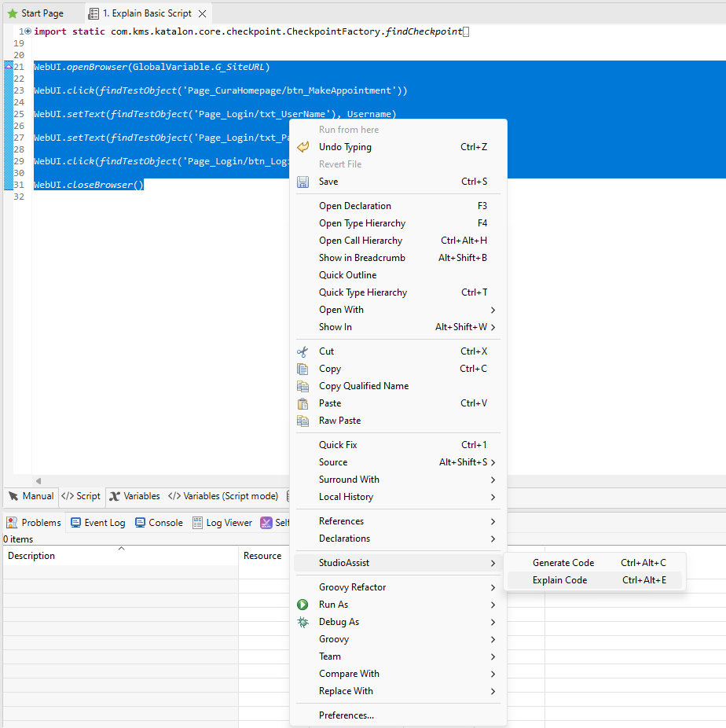
Task: Click the Event Log monitor icon
Action: [75, 523]
